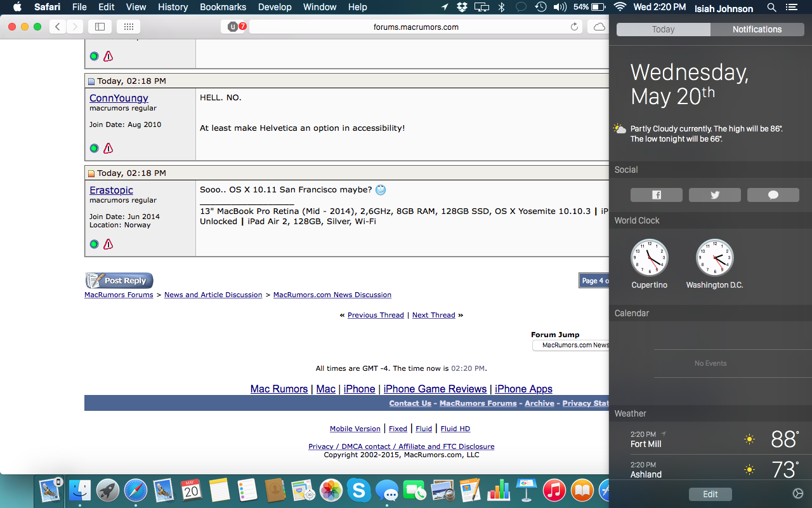Screen dimensions: 812x508
Task: Report ConnYoungy's post via warning icon
Action: (108, 148)
